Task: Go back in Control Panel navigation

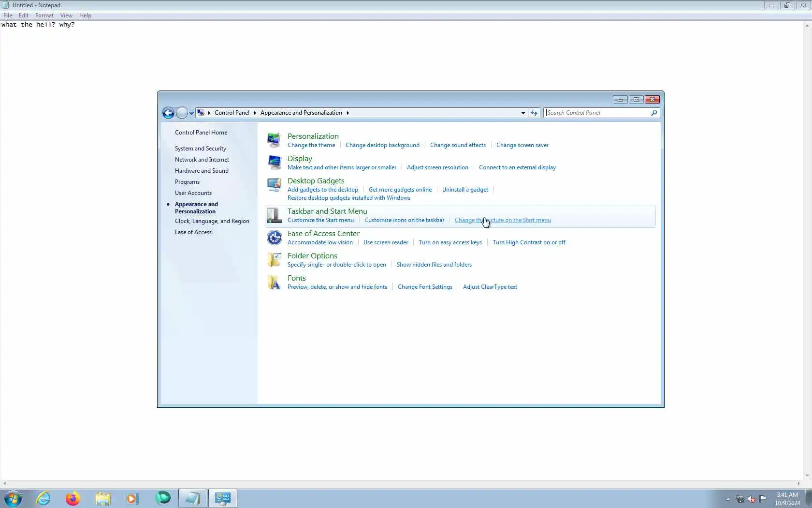Action: (168, 113)
